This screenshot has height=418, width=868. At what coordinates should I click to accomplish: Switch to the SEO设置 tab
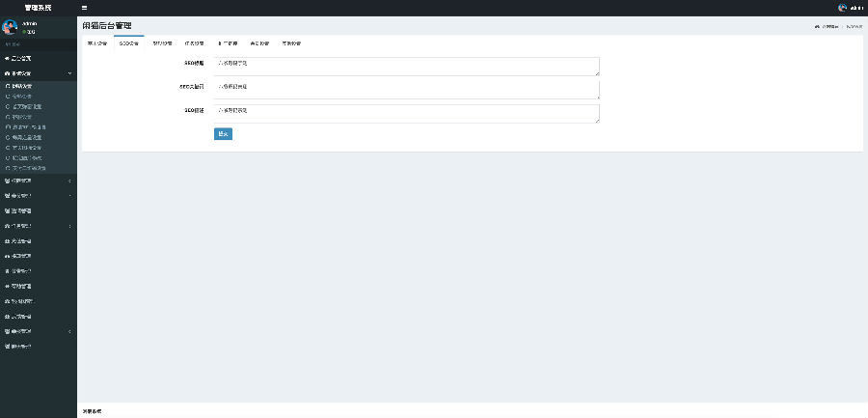128,43
